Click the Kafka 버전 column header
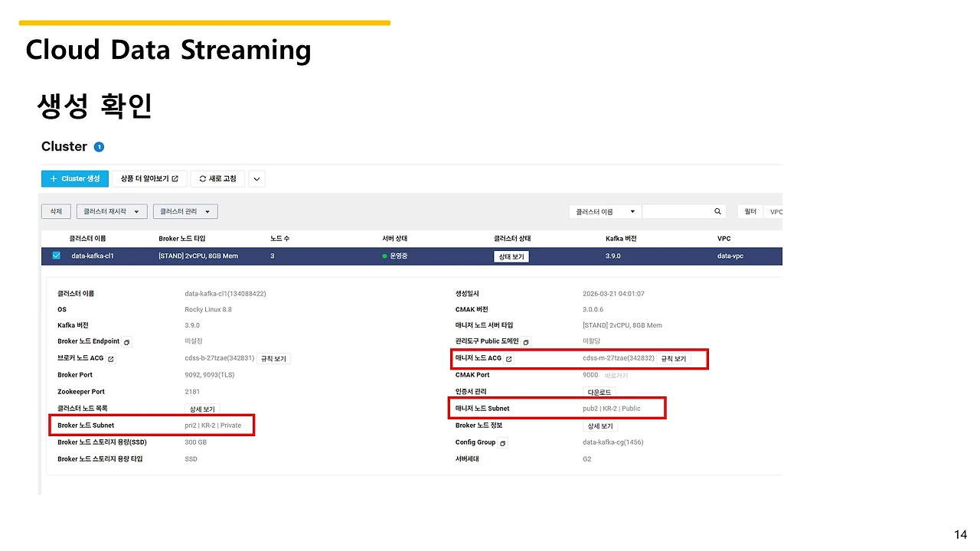Screen dimensions: 980x551 pyautogui.click(x=621, y=239)
